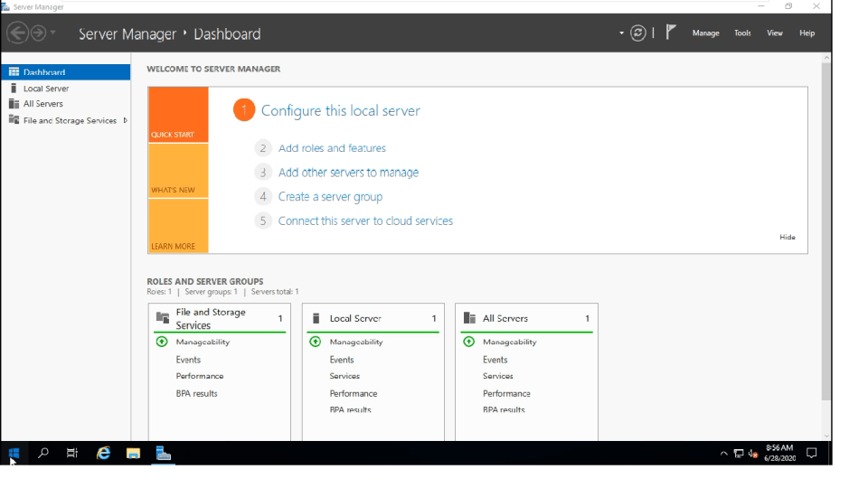Open taskbar search

pyautogui.click(x=42, y=453)
